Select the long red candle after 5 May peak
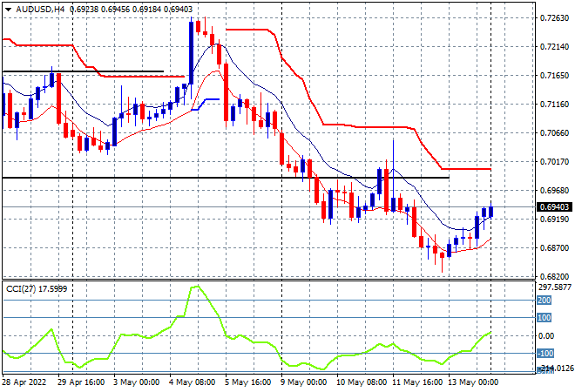The height and width of the screenshot is (392, 575). click(227, 91)
